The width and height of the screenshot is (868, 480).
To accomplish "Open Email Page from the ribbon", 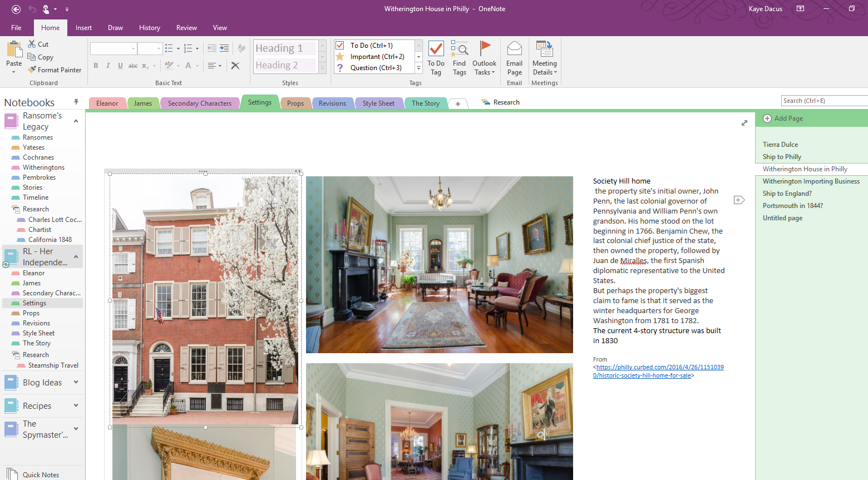I will click(514, 58).
